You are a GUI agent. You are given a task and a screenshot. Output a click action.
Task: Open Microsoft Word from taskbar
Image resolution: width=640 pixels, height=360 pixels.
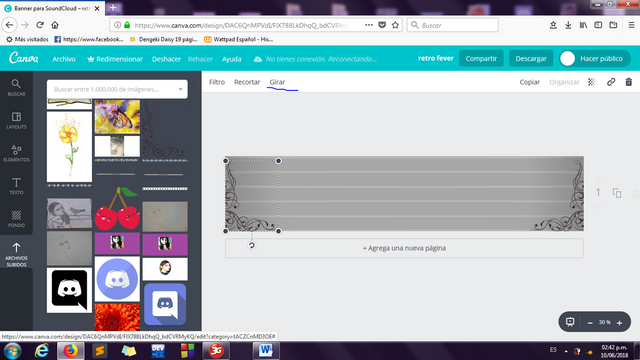[266, 351]
